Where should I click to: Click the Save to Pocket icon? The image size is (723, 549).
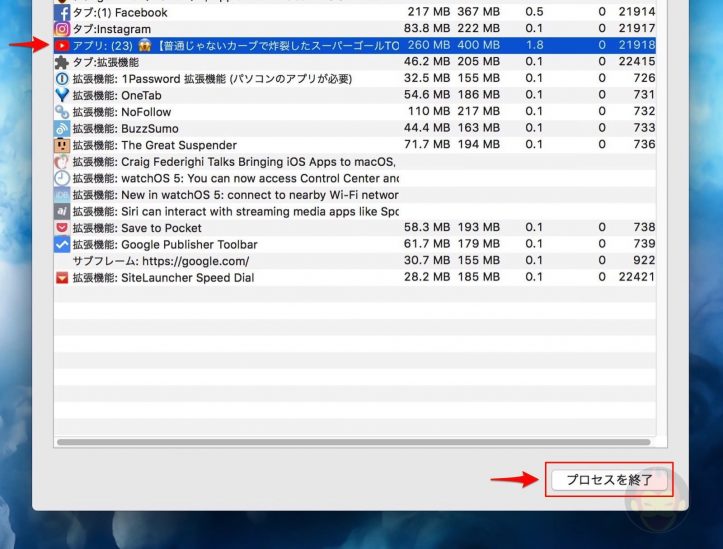pos(62,228)
